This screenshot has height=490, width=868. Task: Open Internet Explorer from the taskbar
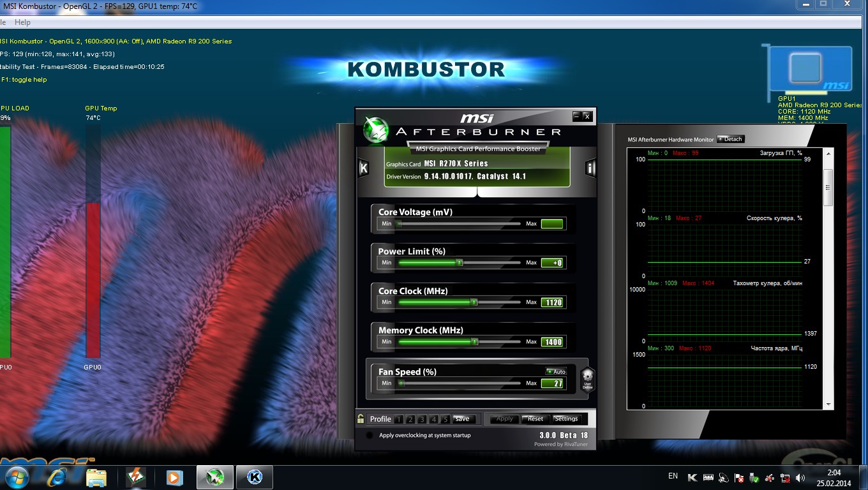pos(57,477)
